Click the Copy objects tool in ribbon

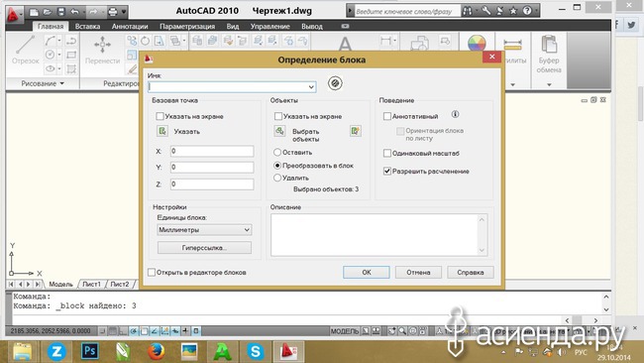point(132,41)
